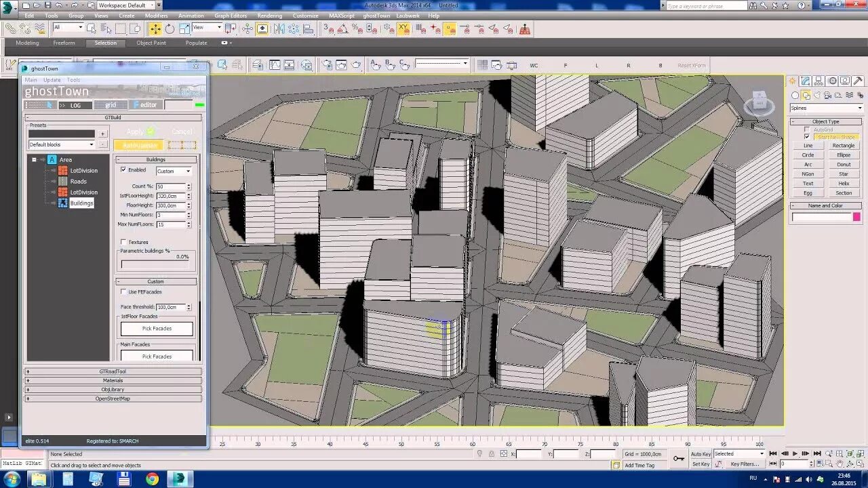Click the Helix spline button
Image resolution: width=868 pixels, height=488 pixels.
[844, 184]
